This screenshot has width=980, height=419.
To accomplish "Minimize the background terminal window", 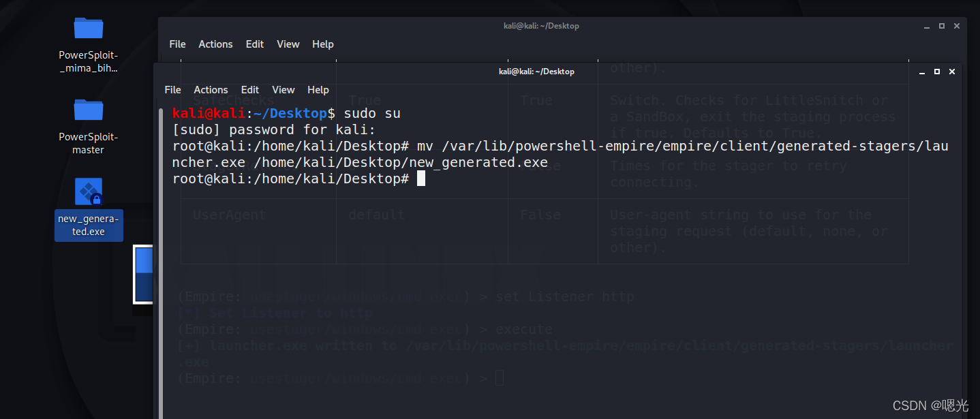I will 926,26.
